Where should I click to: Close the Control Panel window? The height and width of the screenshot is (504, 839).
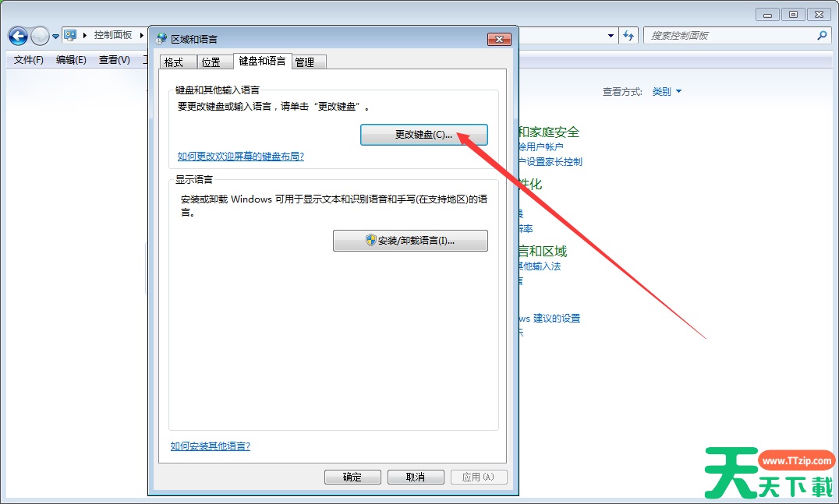tap(819, 15)
